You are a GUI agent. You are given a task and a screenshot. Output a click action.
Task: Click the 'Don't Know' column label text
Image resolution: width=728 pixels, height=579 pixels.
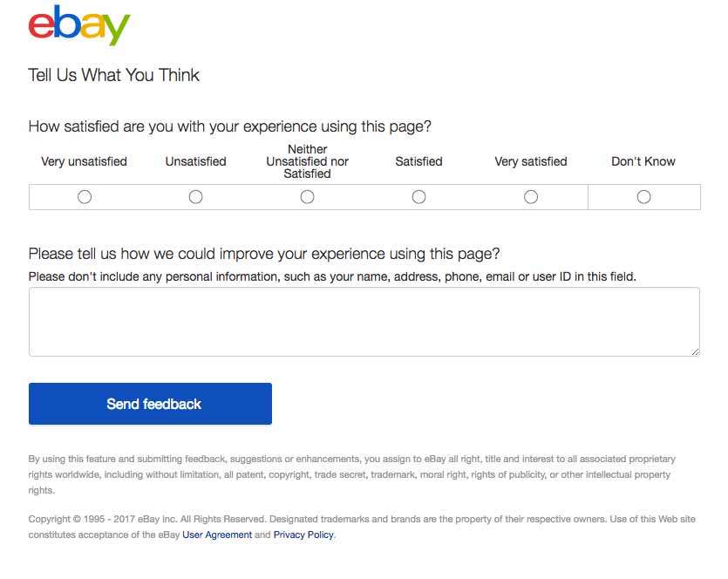pos(643,161)
